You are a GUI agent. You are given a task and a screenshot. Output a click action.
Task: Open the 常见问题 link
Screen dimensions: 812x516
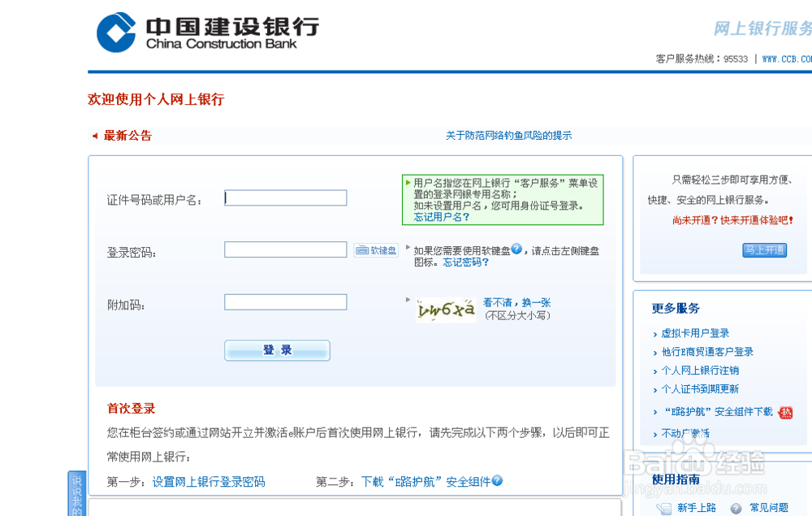click(x=769, y=508)
